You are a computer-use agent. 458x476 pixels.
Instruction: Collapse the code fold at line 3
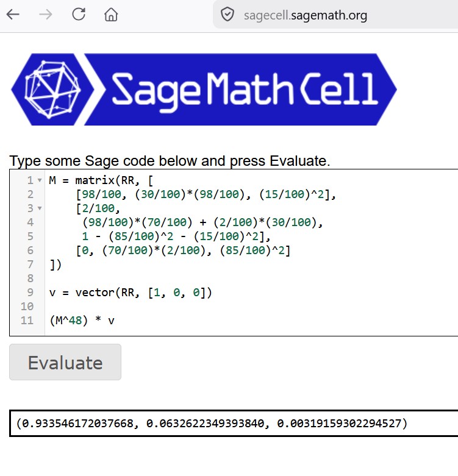click(x=40, y=208)
